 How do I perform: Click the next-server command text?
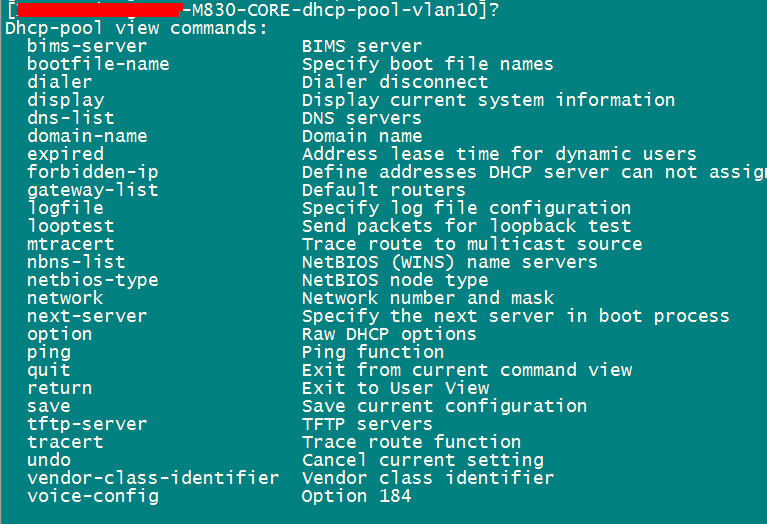click(x=87, y=316)
